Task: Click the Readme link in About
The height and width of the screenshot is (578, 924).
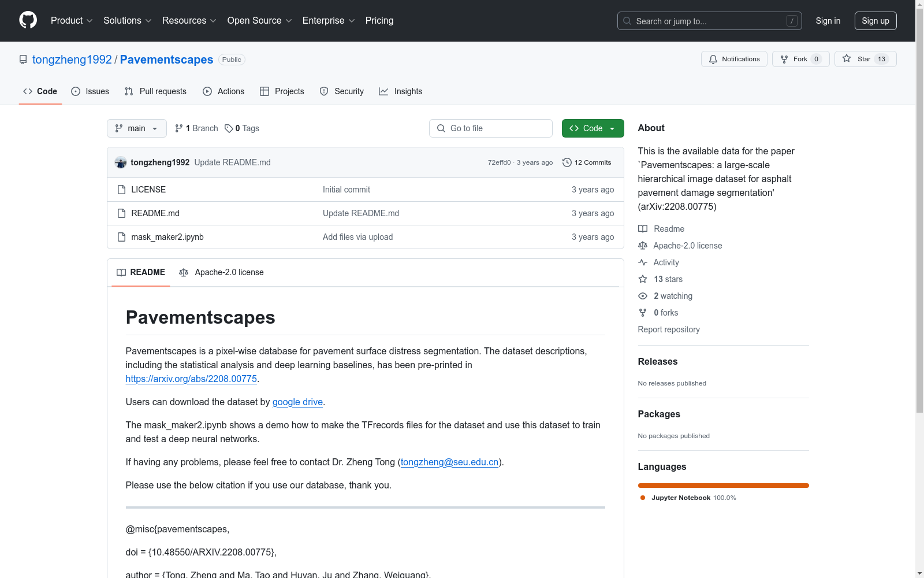Action: (x=661, y=229)
